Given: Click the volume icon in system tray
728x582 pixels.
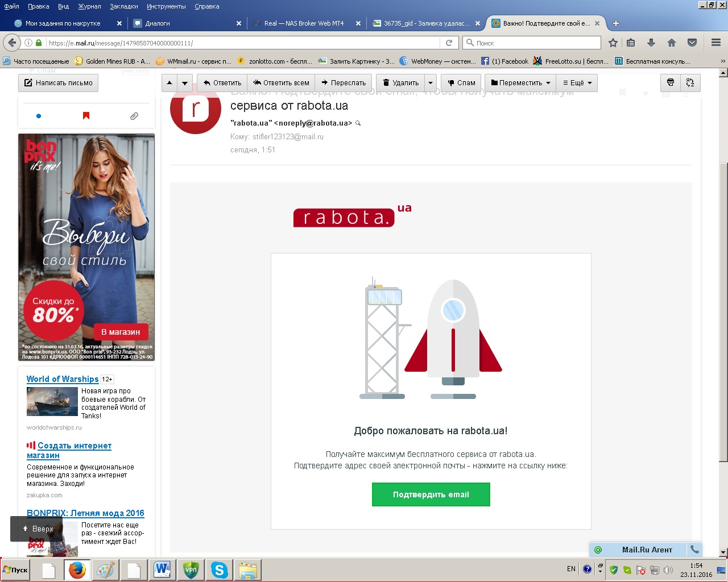Looking at the screenshot, I should pos(668,570).
